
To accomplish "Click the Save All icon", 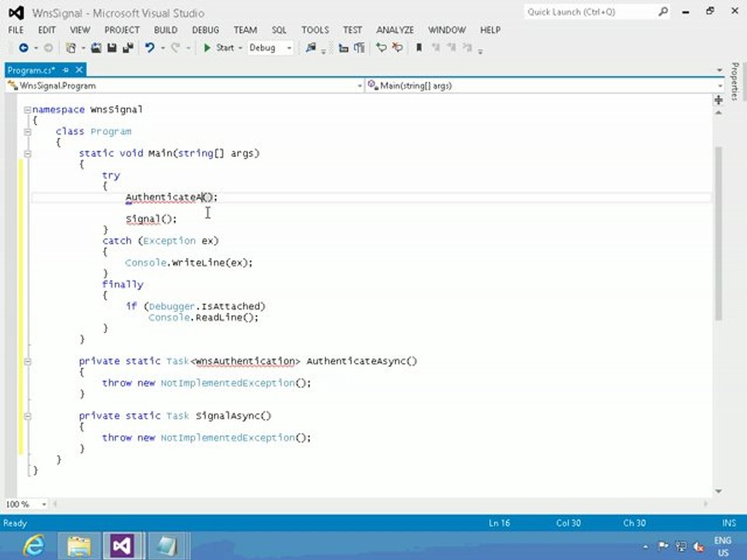I will click(x=128, y=47).
